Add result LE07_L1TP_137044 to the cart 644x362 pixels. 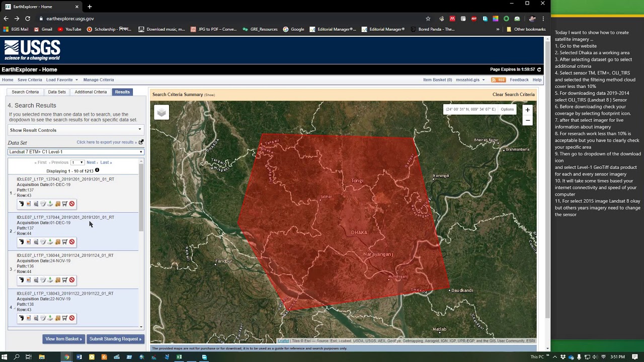coord(64,242)
